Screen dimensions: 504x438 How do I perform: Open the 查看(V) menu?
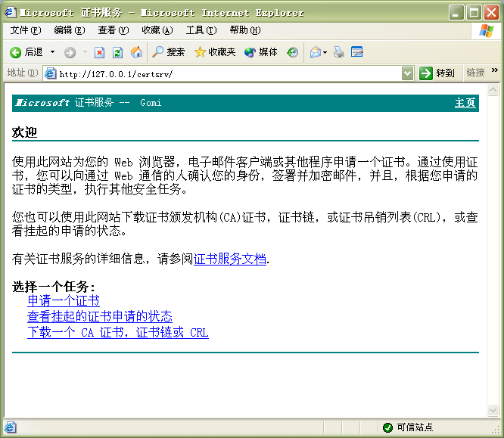(x=114, y=30)
